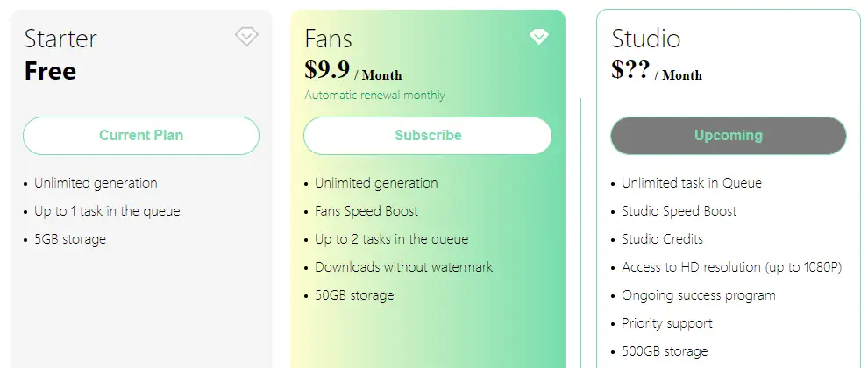Click the $9.9 / Month price
Screen dimensions: 868x368
[x=353, y=71]
